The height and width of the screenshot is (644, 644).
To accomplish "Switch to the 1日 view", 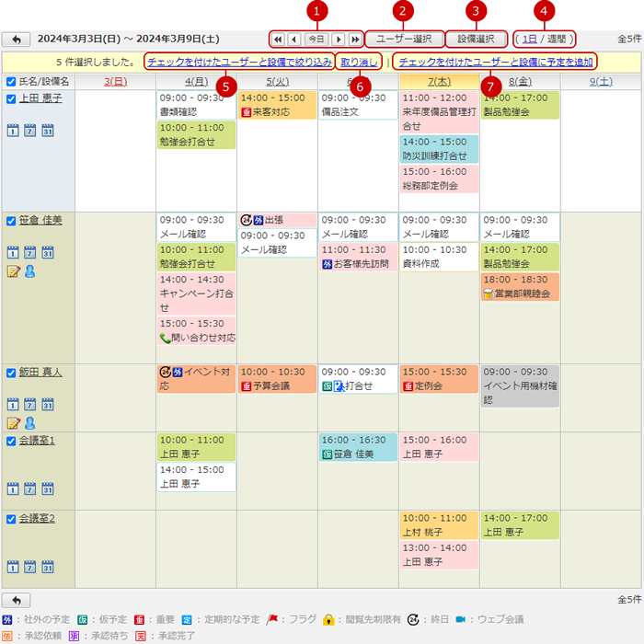I will point(529,39).
